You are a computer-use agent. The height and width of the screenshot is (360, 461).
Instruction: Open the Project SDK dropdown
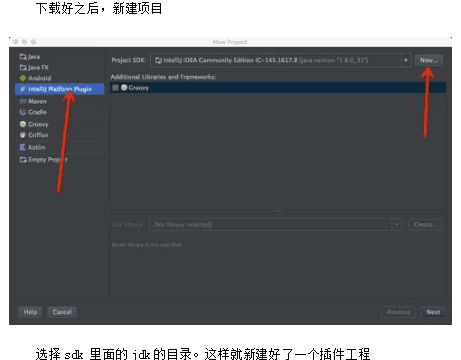[x=280, y=60]
